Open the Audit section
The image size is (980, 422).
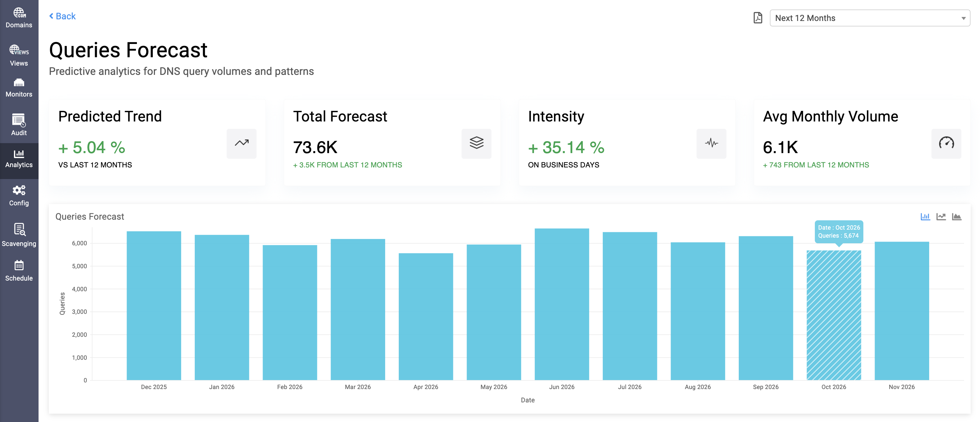pos(19,126)
